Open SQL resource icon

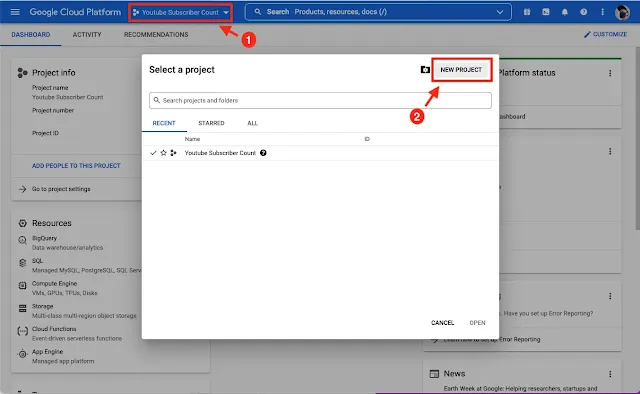pyautogui.click(x=22, y=263)
